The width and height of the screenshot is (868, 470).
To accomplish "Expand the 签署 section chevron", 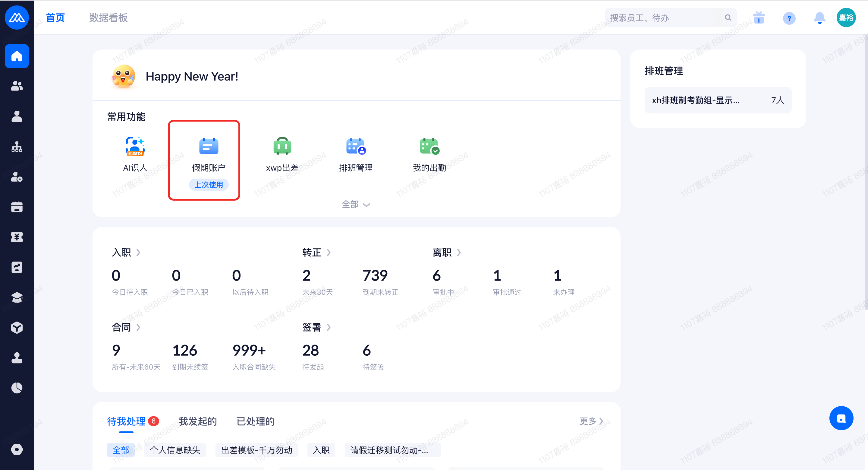I will [x=329, y=327].
